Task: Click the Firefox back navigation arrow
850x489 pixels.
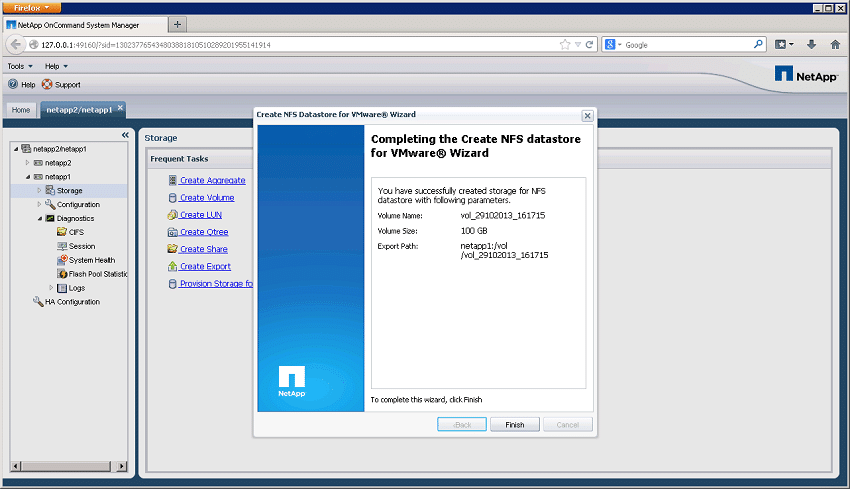Action: (15, 44)
